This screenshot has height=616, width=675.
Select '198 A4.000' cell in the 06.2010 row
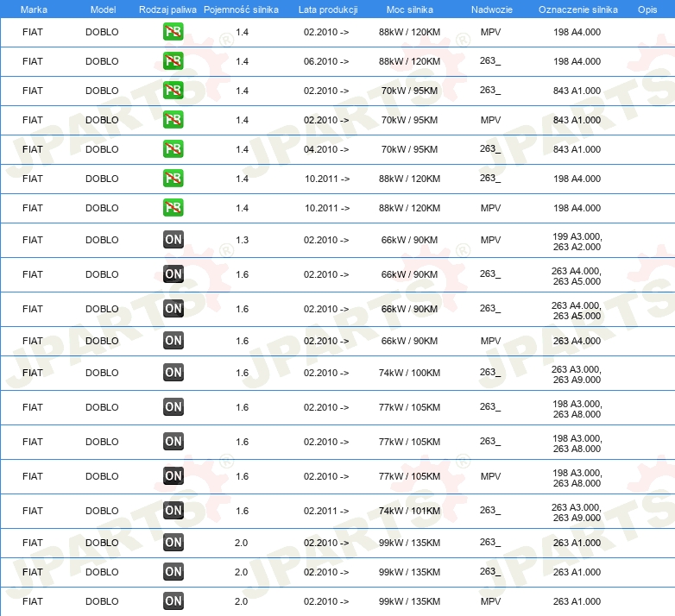(577, 61)
